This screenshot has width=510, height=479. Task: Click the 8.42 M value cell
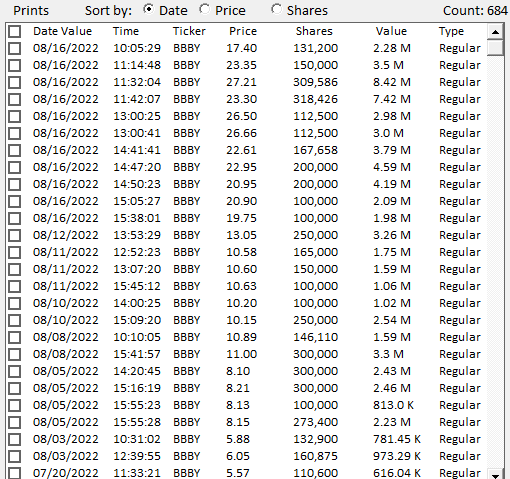point(392,82)
